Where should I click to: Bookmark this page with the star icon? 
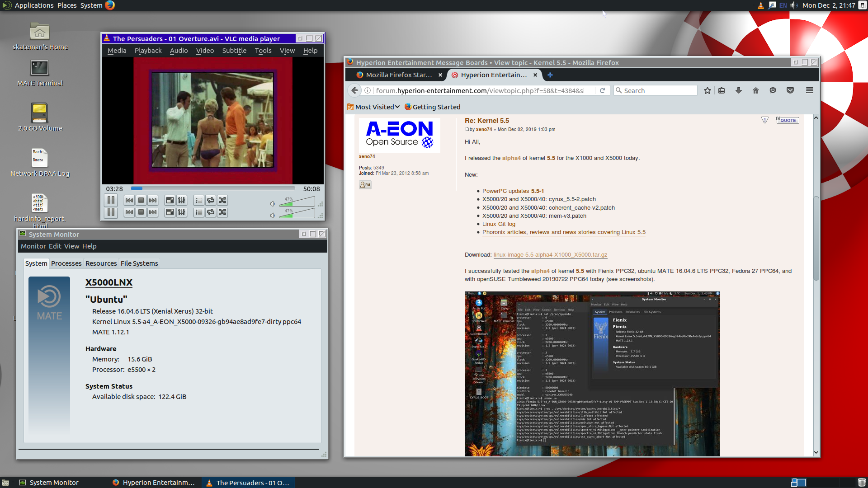click(708, 90)
